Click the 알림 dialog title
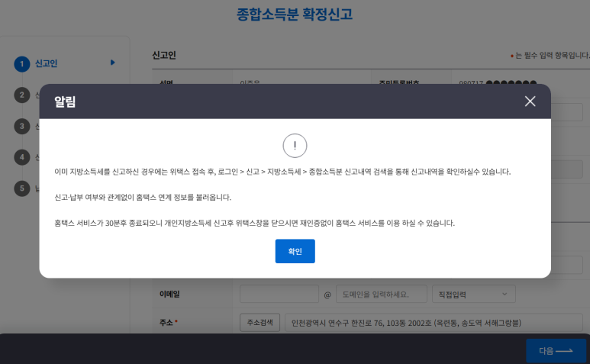 tap(65, 101)
